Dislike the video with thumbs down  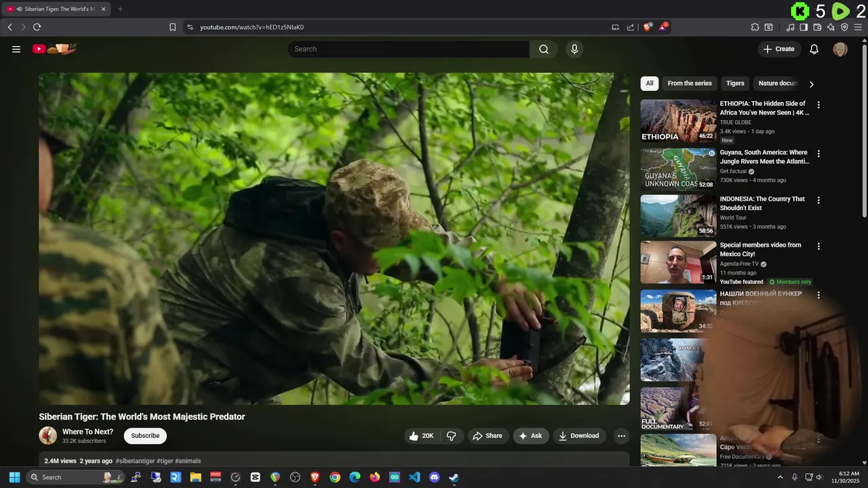452,436
